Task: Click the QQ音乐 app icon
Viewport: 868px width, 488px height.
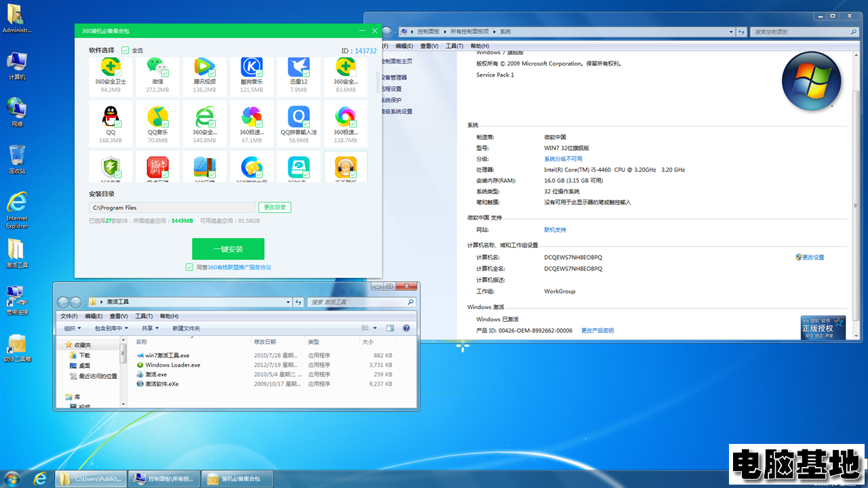Action: click(157, 117)
